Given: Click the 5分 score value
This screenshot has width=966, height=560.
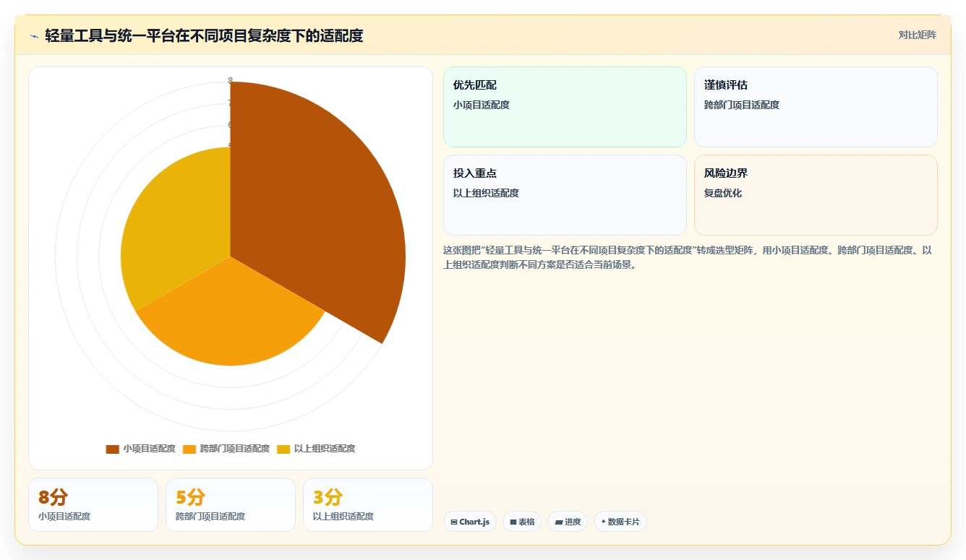Looking at the screenshot, I should coord(190,497).
